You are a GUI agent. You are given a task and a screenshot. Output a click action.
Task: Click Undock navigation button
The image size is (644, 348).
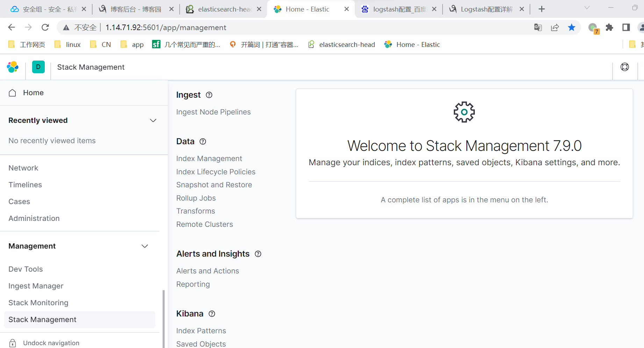pyautogui.click(x=51, y=343)
